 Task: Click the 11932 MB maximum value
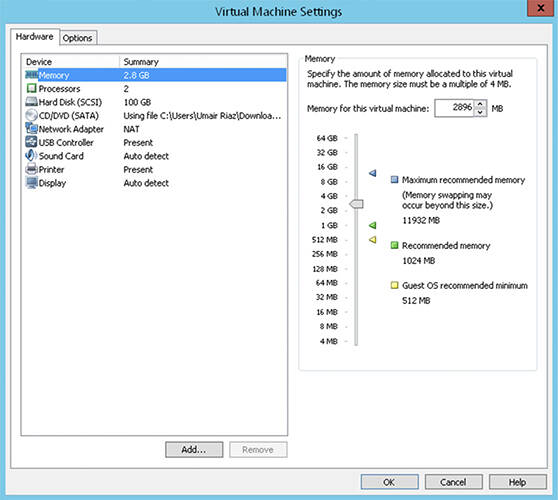(x=421, y=220)
